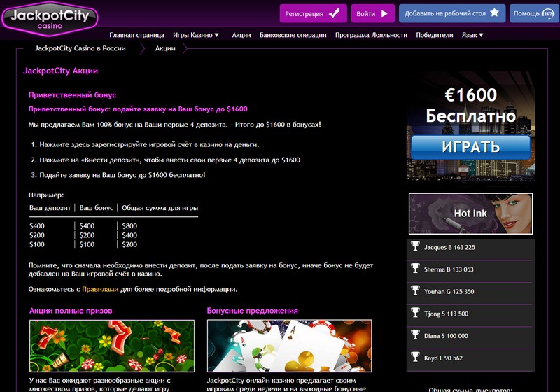Click the JackpotCity casino logo

click(50, 19)
